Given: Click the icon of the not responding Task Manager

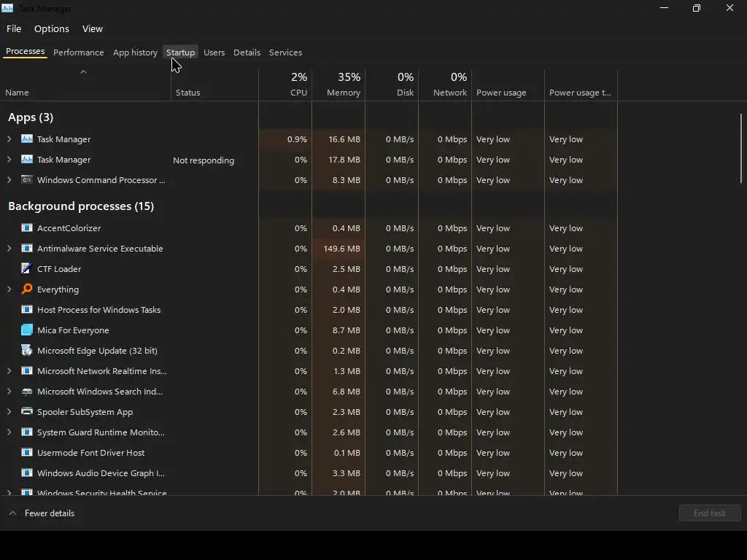Looking at the screenshot, I should 27,160.
